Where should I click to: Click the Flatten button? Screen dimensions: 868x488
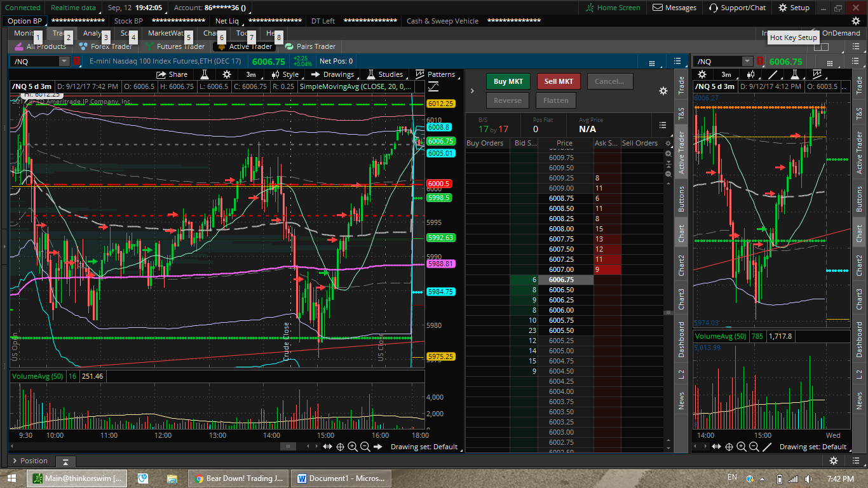pyautogui.click(x=556, y=100)
